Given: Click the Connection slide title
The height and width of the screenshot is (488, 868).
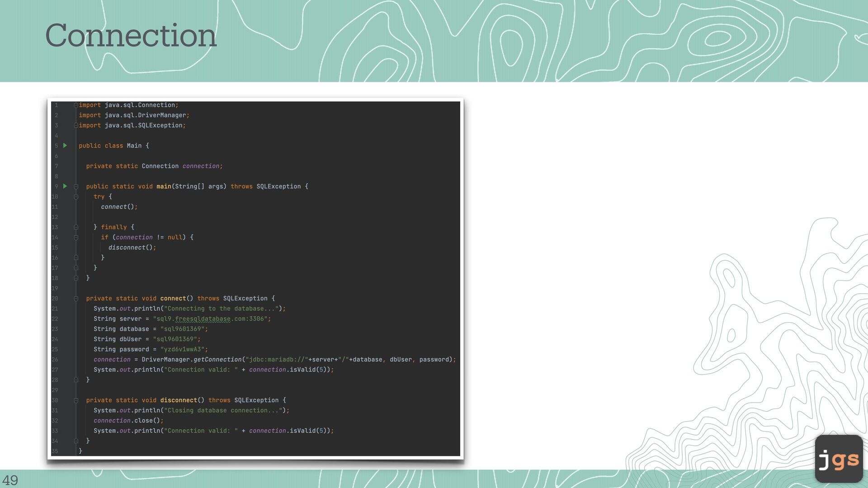Looking at the screenshot, I should point(131,36).
